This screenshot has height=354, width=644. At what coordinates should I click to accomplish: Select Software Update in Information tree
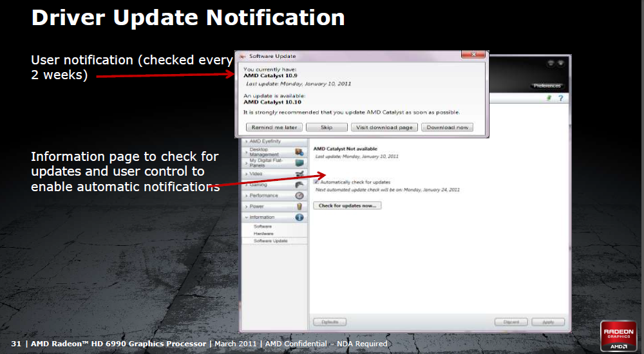(x=270, y=241)
